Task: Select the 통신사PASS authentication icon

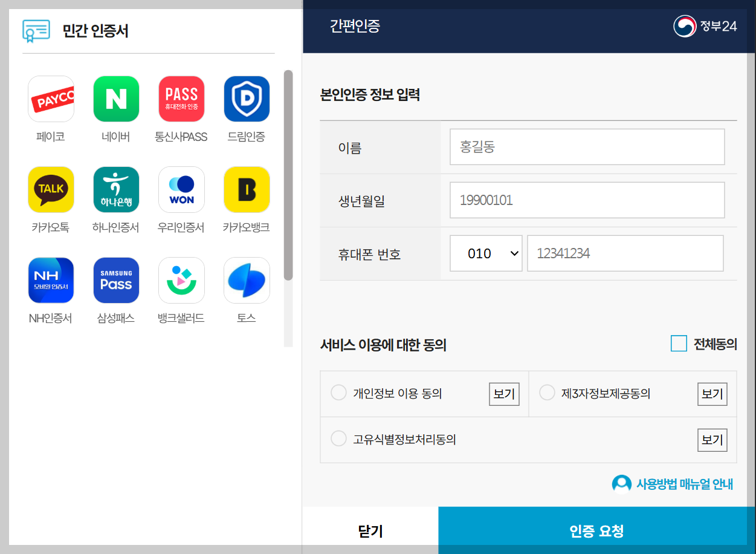Action: [181, 99]
